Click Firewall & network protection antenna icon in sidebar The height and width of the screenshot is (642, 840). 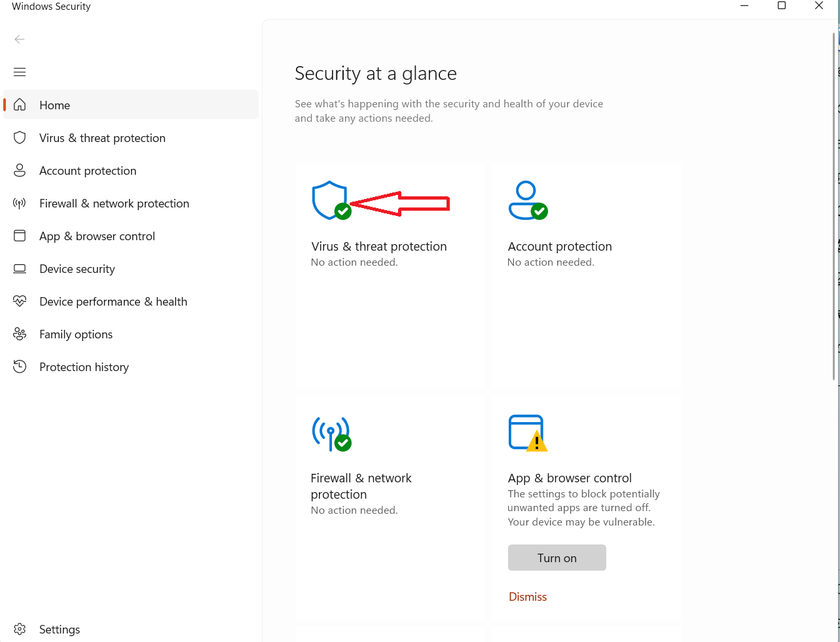(x=20, y=204)
